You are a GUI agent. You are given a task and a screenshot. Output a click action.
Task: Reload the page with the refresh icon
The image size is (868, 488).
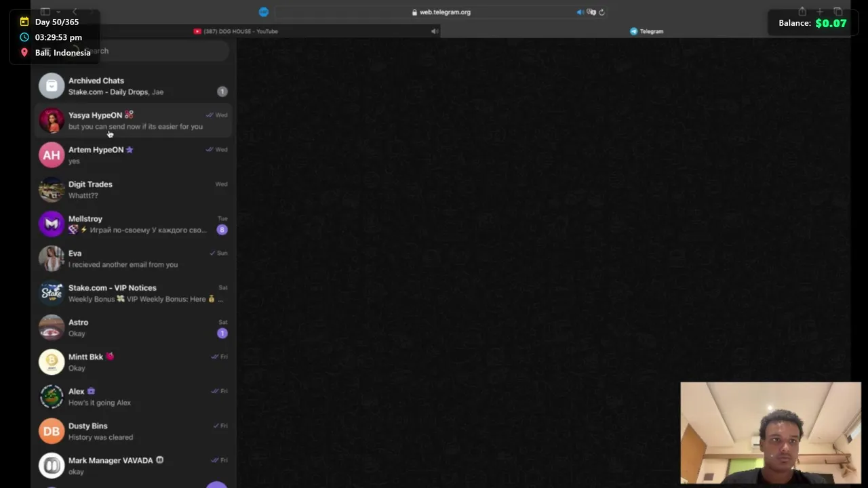pos(601,12)
